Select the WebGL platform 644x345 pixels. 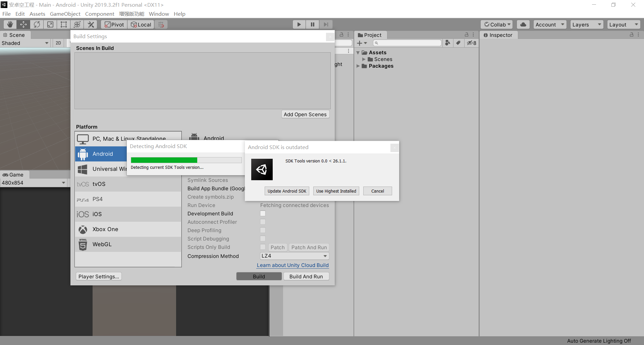click(x=128, y=244)
